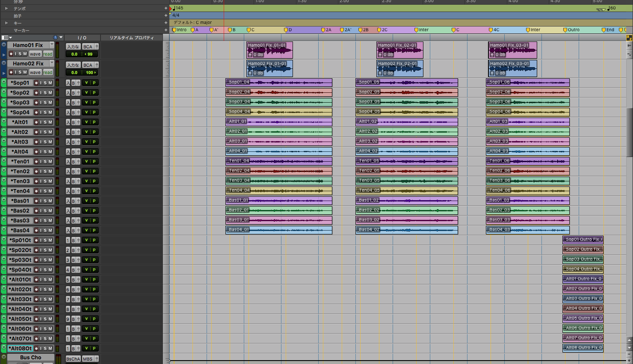Select the *Alt08Ot track name

(21, 349)
